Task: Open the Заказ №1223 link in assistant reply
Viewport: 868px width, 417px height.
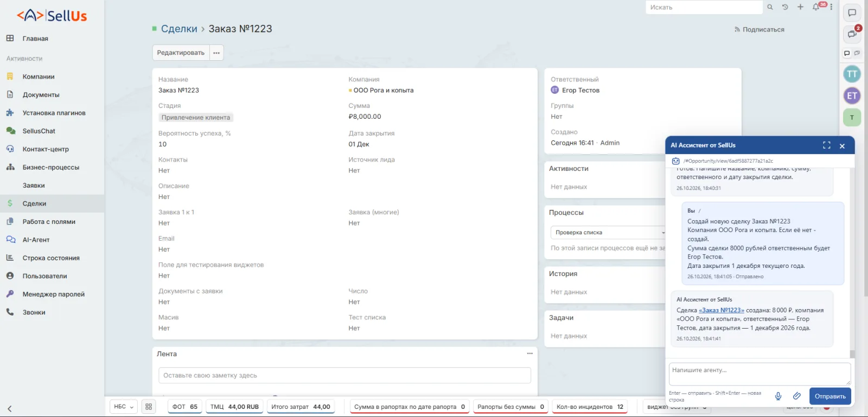Action: coord(722,310)
